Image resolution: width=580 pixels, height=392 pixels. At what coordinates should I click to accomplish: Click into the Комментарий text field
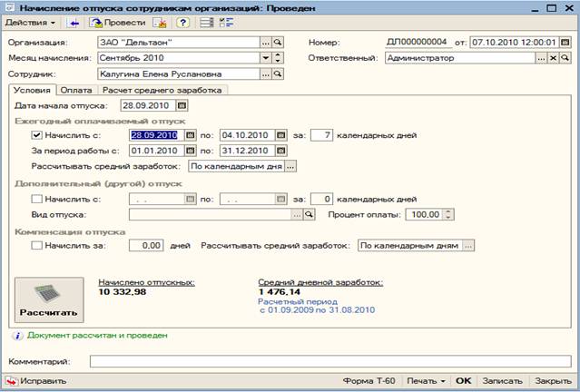(327, 362)
